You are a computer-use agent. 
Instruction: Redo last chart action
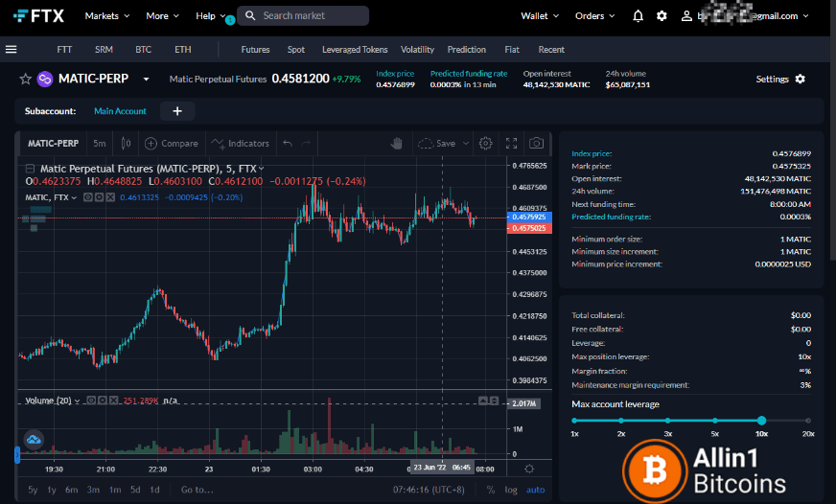(306, 144)
